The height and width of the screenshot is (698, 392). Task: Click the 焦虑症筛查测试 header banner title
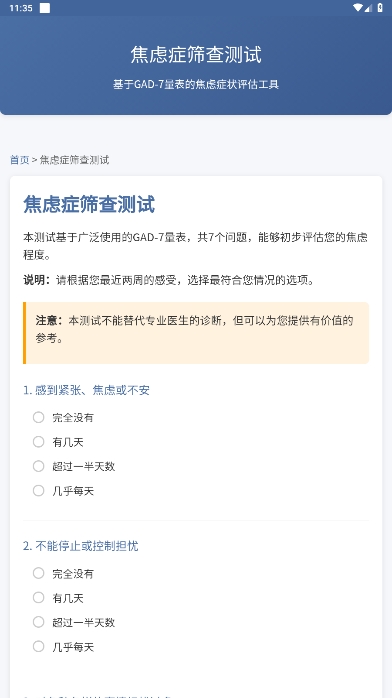196,55
